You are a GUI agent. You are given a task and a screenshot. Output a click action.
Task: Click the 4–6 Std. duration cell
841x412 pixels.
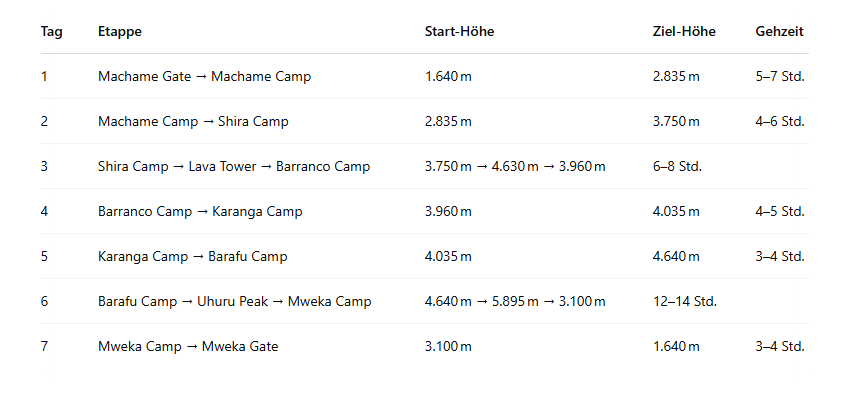780,121
